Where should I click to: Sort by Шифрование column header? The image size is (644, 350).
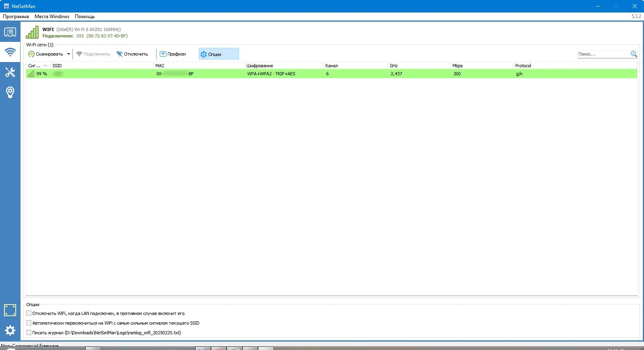coord(283,66)
